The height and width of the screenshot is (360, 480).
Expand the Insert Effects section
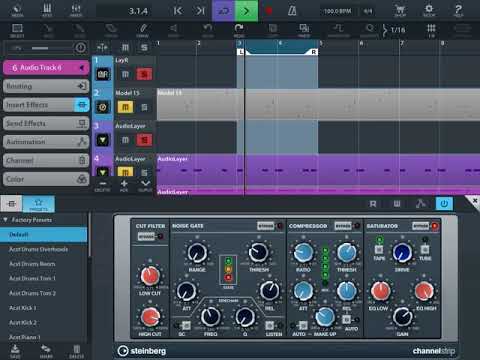pos(46,105)
